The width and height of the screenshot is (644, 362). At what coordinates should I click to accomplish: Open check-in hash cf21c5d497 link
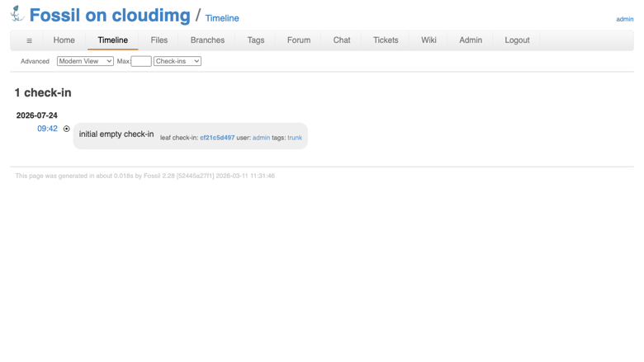(217, 138)
